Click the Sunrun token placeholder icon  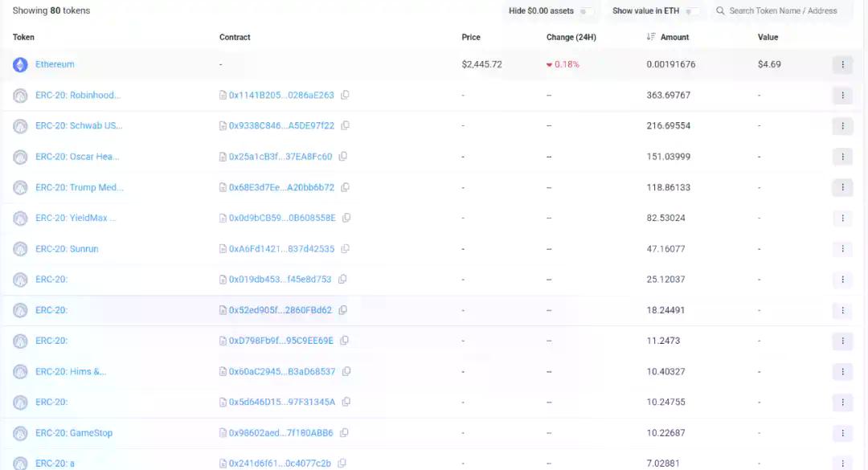pos(20,249)
